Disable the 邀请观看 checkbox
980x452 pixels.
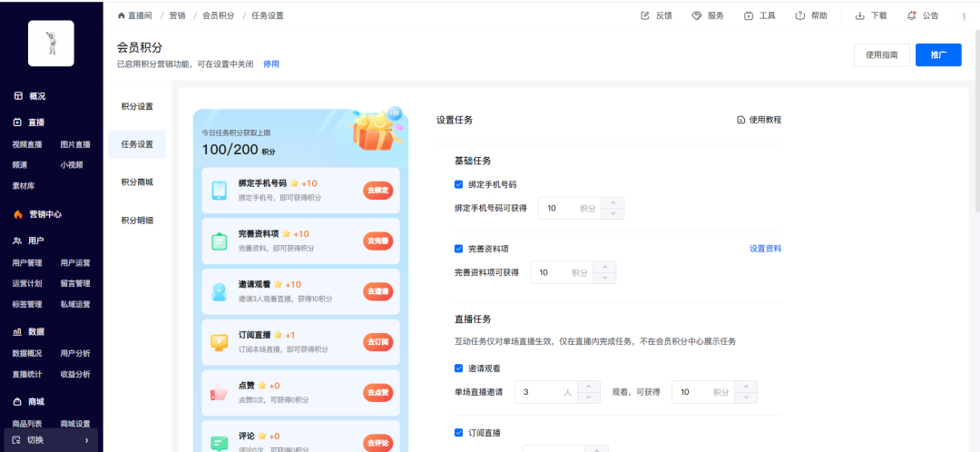[x=458, y=368]
